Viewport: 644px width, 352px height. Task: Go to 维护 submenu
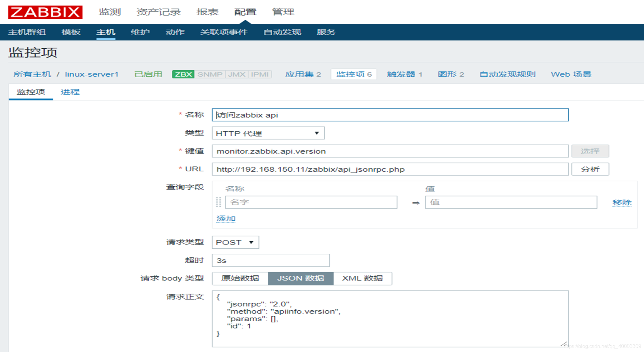click(x=140, y=32)
